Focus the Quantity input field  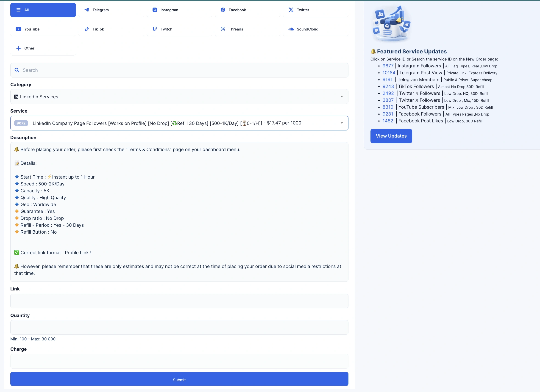pyautogui.click(x=179, y=328)
